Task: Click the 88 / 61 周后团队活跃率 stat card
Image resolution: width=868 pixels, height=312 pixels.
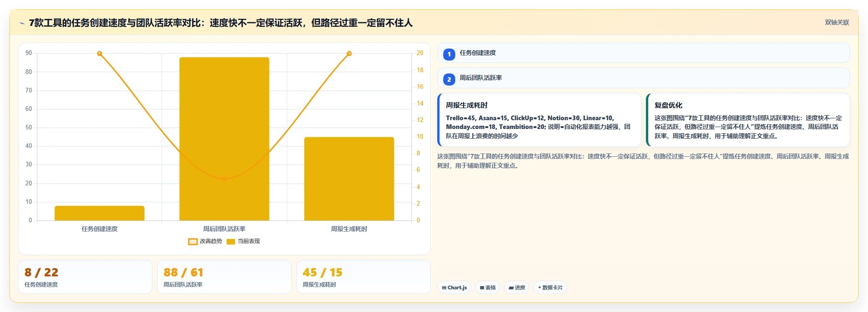Action: [224, 277]
